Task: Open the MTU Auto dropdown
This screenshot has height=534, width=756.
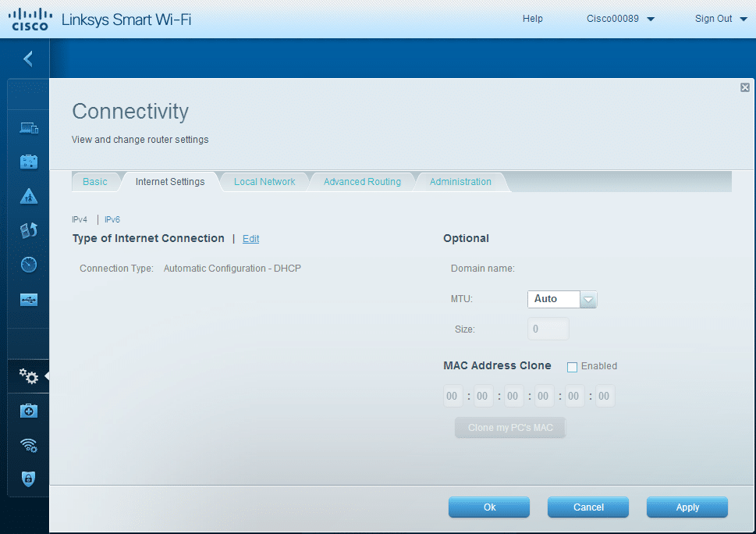Action: pos(563,299)
